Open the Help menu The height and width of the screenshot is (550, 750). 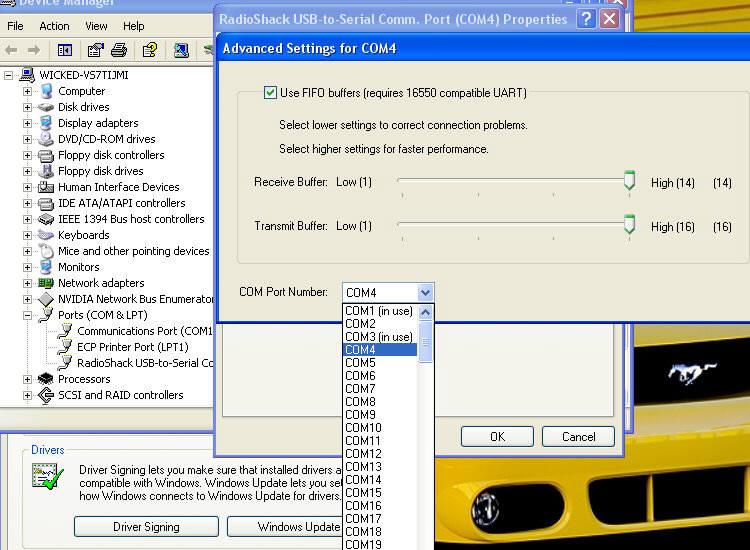pyautogui.click(x=133, y=26)
